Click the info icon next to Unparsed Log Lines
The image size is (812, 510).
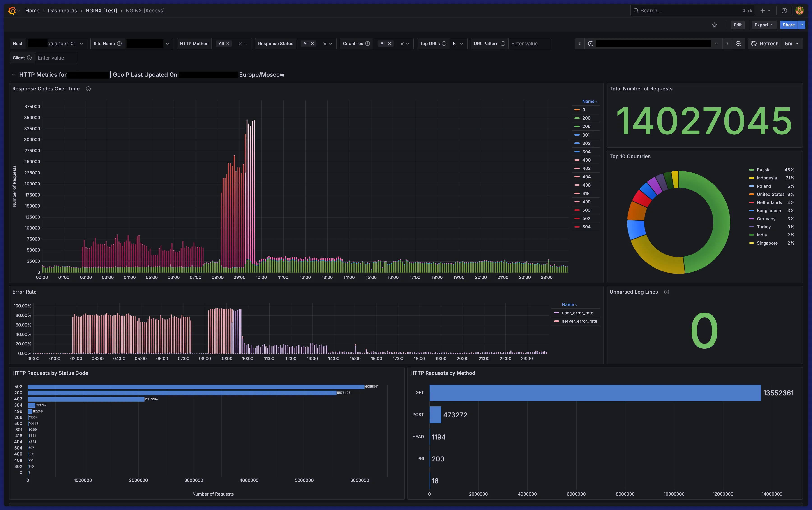pyautogui.click(x=666, y=292)
